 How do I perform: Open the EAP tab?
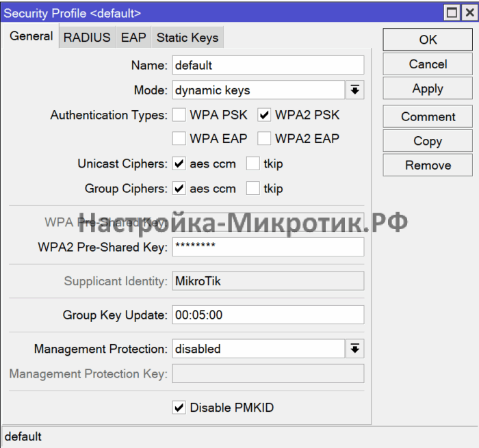133,38
